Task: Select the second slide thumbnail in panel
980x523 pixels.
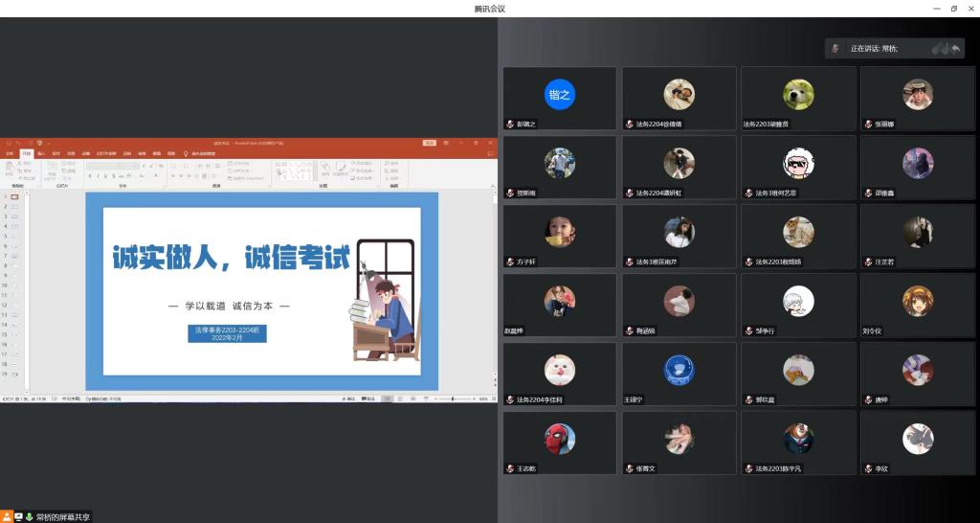Action: [14, 207]
